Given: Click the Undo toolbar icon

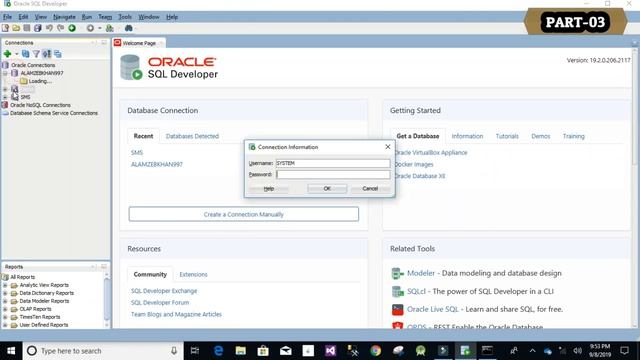Looking at the screenshot, I should 49,28.
